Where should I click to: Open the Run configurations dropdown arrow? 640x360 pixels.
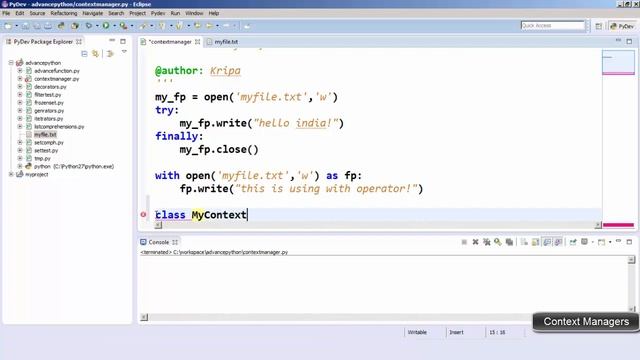(x=115, y=26)
